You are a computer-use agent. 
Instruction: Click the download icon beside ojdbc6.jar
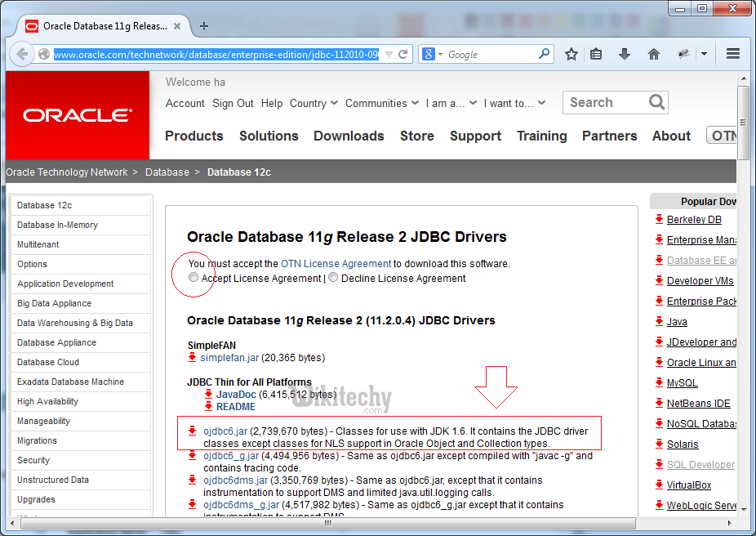click(x=192, y=430)
